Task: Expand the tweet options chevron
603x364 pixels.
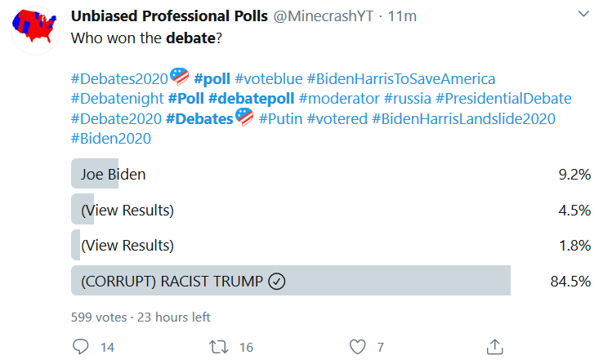Action: [x=583, y=15]
